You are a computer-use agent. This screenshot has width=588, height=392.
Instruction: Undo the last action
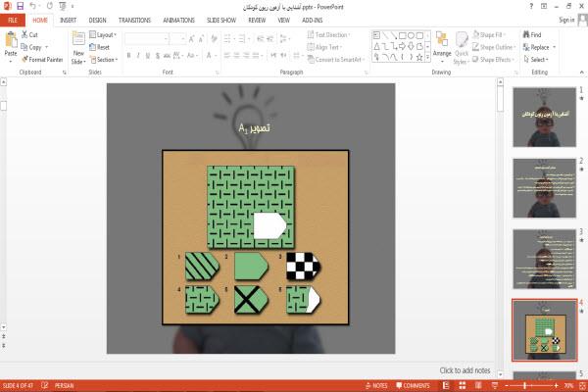point(33,6)
